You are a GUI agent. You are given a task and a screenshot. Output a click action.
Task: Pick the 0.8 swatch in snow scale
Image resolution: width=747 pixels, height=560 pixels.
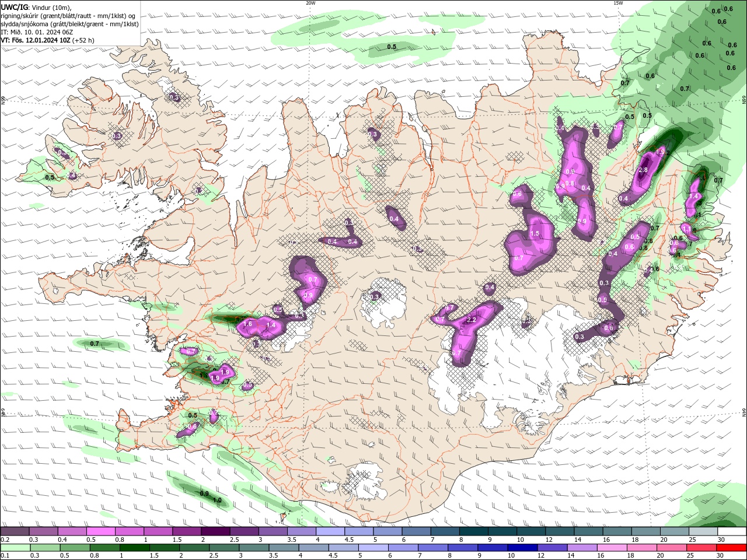click(129, 531)
